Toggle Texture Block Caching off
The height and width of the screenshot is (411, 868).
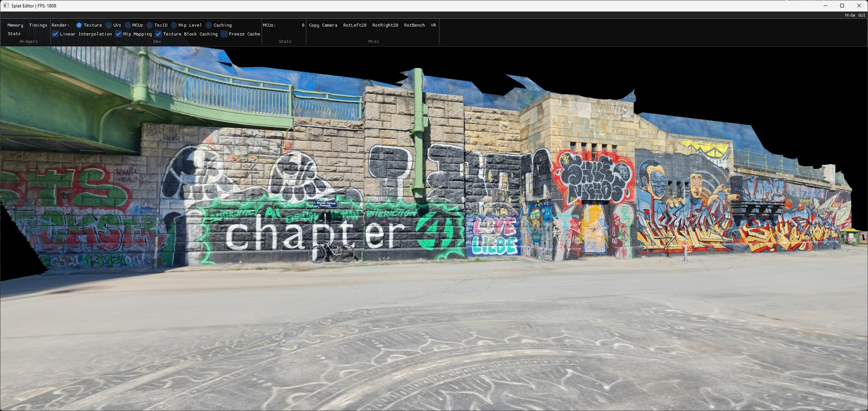[x=159, y=34]
